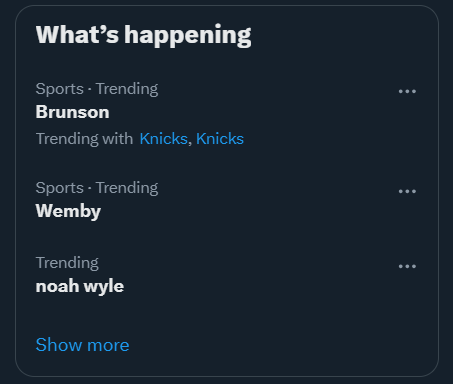Image resolution: width=453 pixels, height=384 pixels.
Task: Click the word 'happening' in the panel heading
Action: pyautogui.click(x=188, y=36)
